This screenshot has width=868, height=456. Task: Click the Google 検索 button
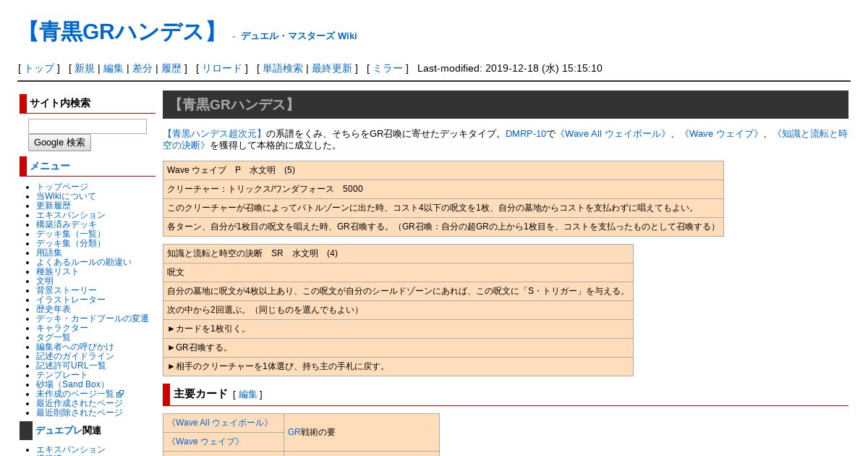(x=59, y=143)
